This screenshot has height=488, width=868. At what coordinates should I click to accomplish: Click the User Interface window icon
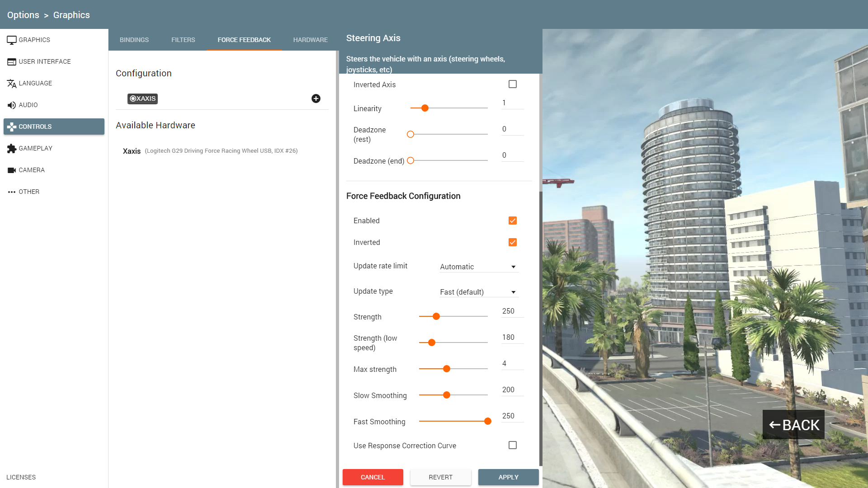(12, 62)
